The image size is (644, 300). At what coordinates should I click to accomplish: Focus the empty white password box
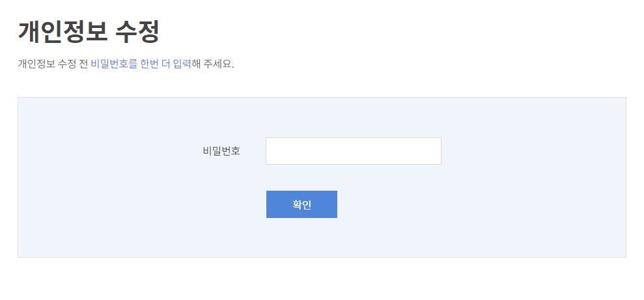[x=353, y=151]
